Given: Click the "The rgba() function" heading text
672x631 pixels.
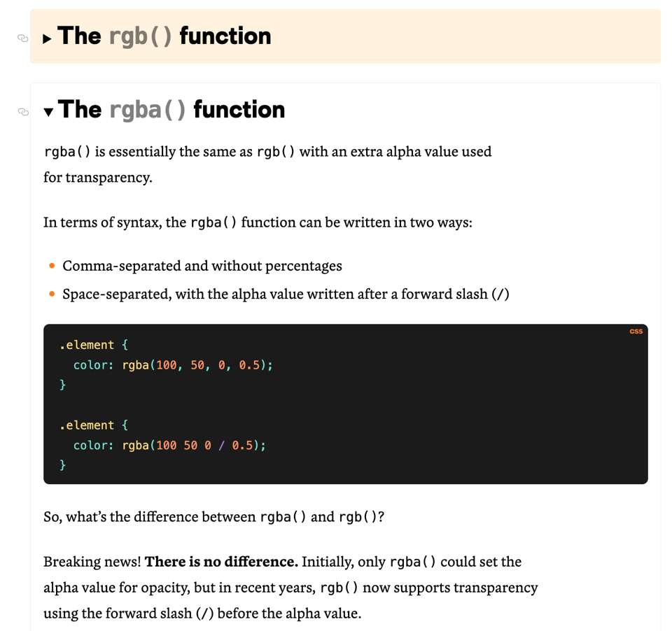Looking at the screenshot, I should [x=171, y=110].
